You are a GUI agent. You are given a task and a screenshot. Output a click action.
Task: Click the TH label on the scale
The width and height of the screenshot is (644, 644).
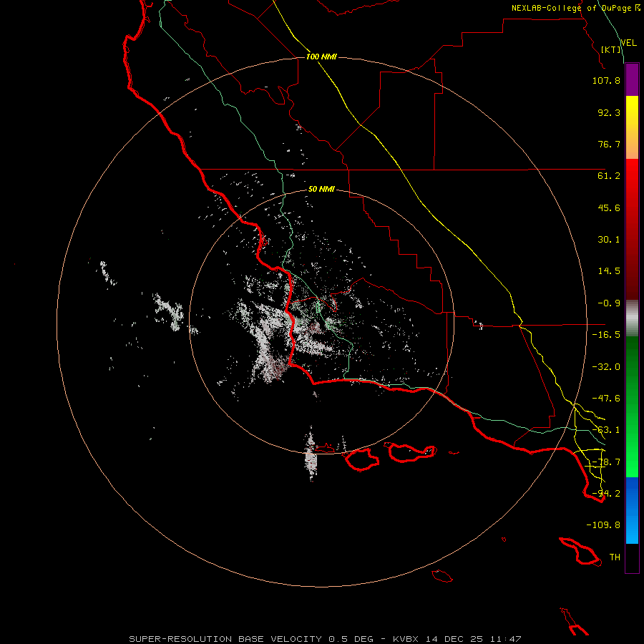(615, 557)
